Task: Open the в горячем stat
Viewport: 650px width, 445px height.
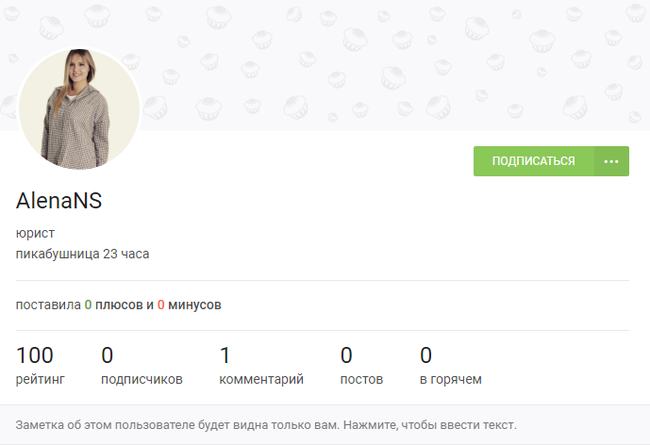Action: click(450, 379)
